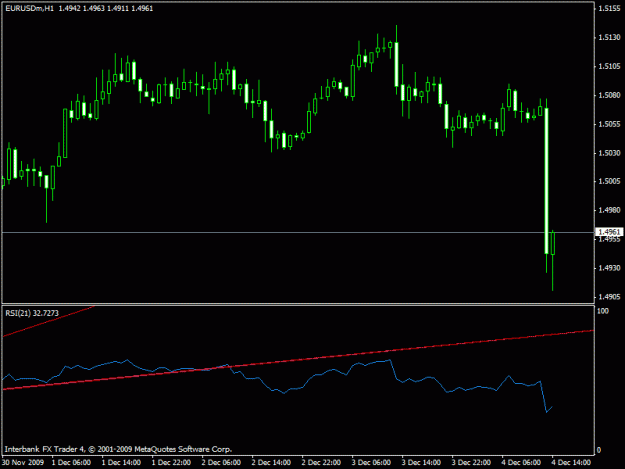Click the 4 Dec 06:00 time label
The height and width of the screenshot is (469, 625).
[x=521, y=463]
